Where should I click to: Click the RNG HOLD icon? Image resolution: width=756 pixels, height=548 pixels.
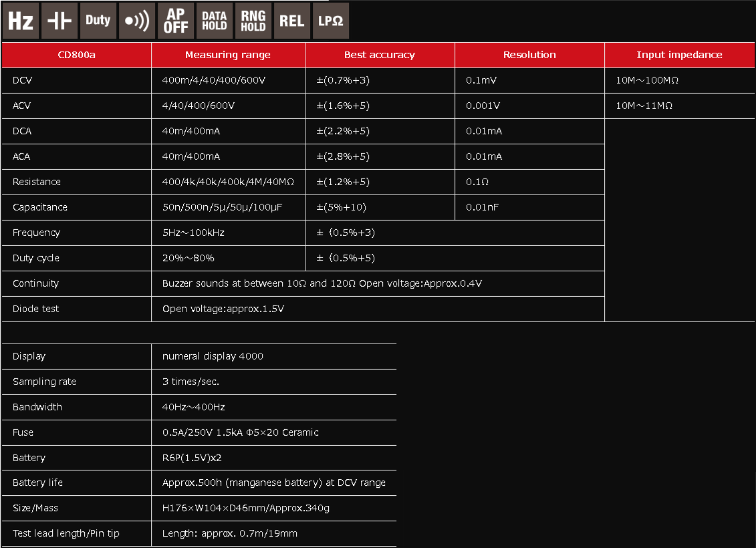(x=253, y=21)
